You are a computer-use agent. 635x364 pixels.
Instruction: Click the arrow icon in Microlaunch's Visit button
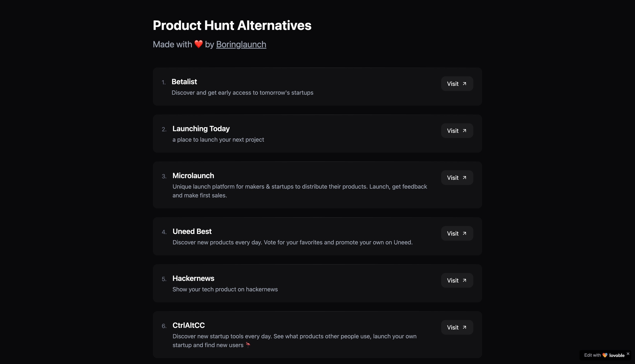pos(464,177)
